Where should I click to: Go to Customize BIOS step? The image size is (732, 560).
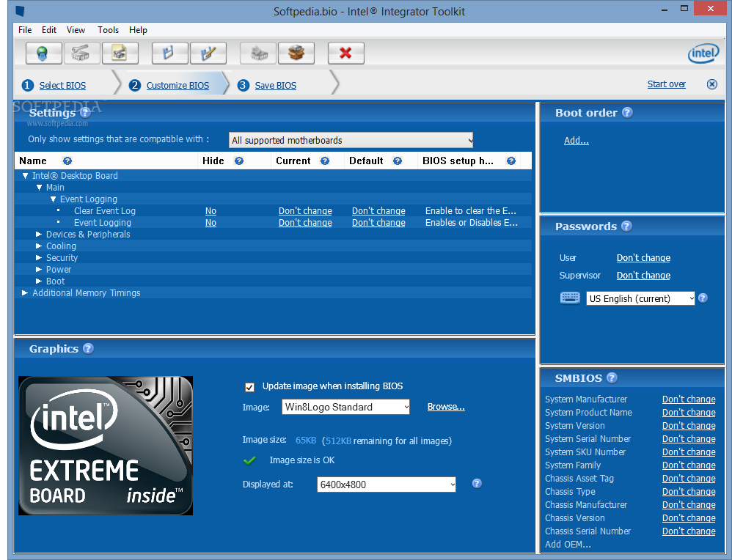[x=177, y=86]
